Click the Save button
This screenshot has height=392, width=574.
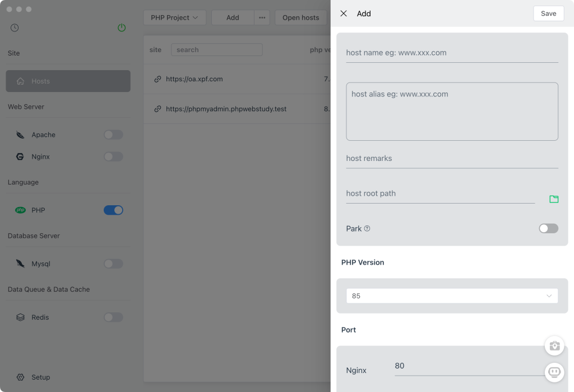point(548,13)
